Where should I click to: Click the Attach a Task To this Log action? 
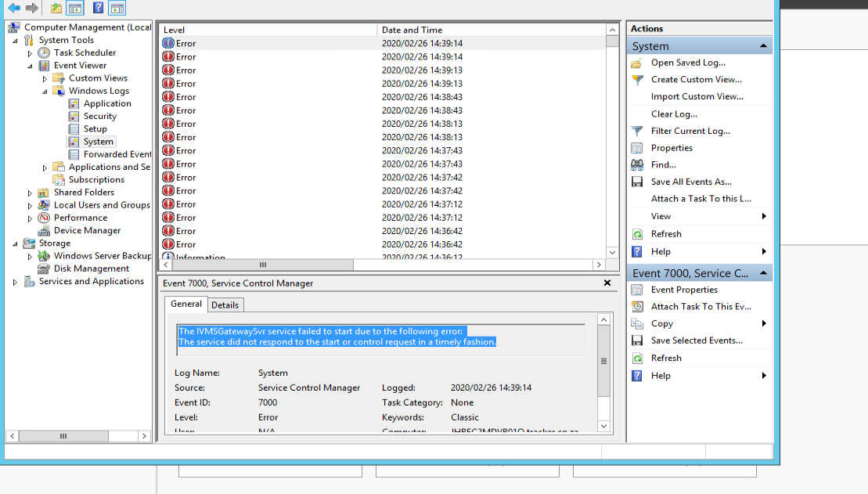pyautogui.click(x=701, y=199)
